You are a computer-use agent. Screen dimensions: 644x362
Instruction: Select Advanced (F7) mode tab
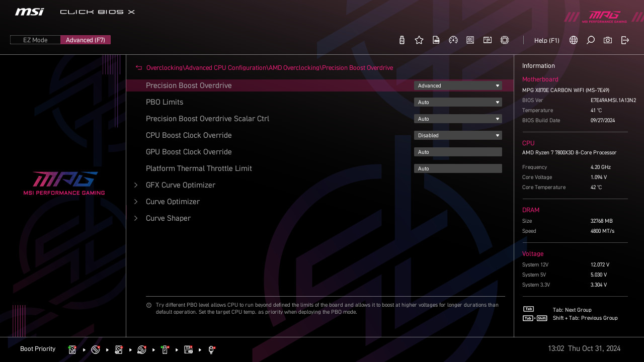[86, 40]
